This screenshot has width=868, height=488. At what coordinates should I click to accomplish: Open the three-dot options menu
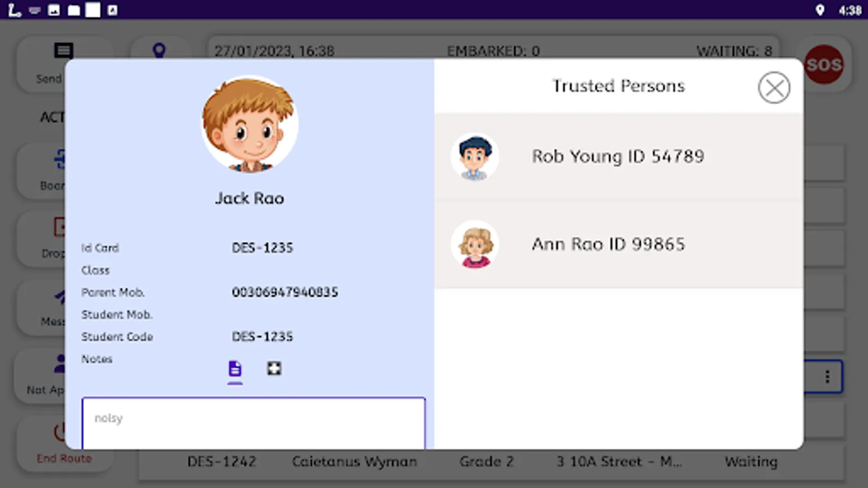[x=827, y=377]
